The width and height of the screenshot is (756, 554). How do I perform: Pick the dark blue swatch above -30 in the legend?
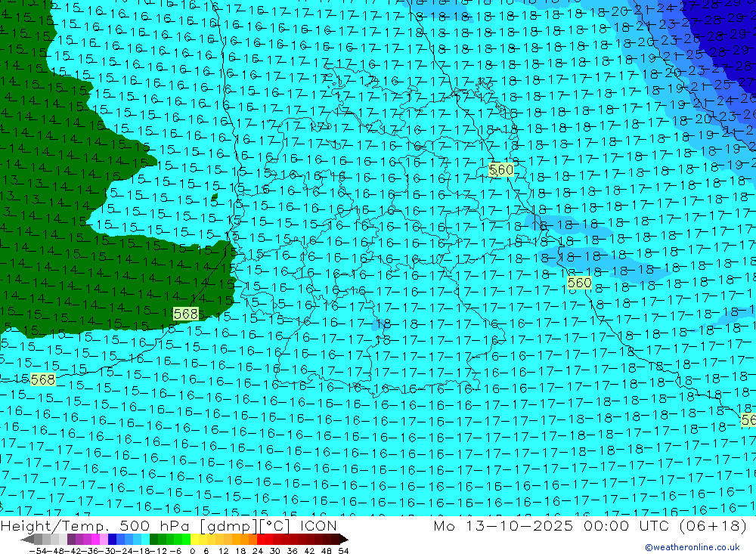coord(112,539)
